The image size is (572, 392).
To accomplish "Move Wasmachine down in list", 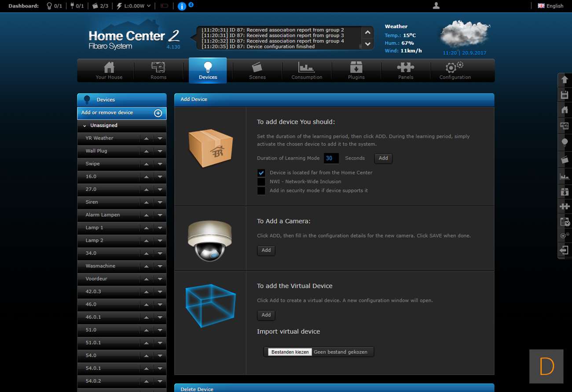I will (160, 266).
